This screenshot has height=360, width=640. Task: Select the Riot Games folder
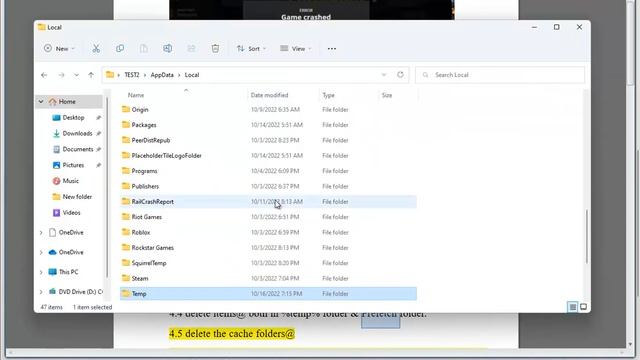click(x=268, y=217)
